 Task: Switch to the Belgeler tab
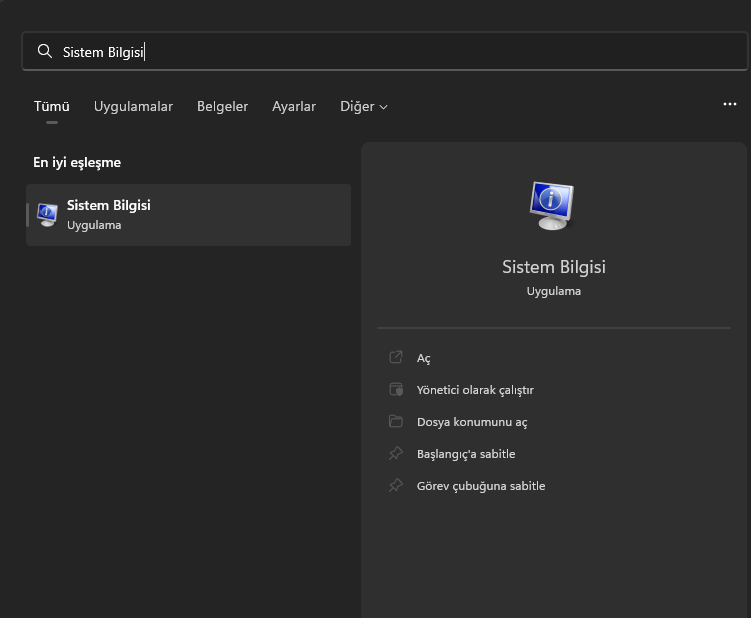pos(222,106)
